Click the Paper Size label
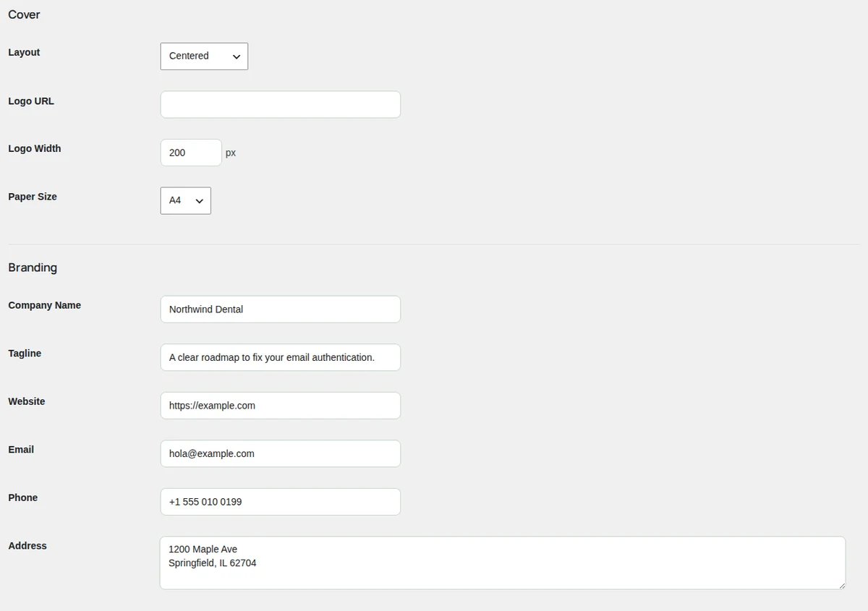 (33, 197)
